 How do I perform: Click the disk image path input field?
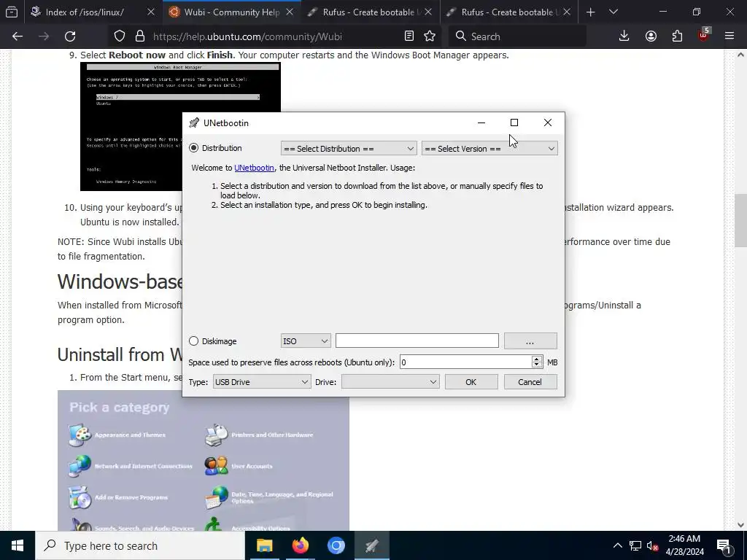pyautogui.click(x=417, y=341)
